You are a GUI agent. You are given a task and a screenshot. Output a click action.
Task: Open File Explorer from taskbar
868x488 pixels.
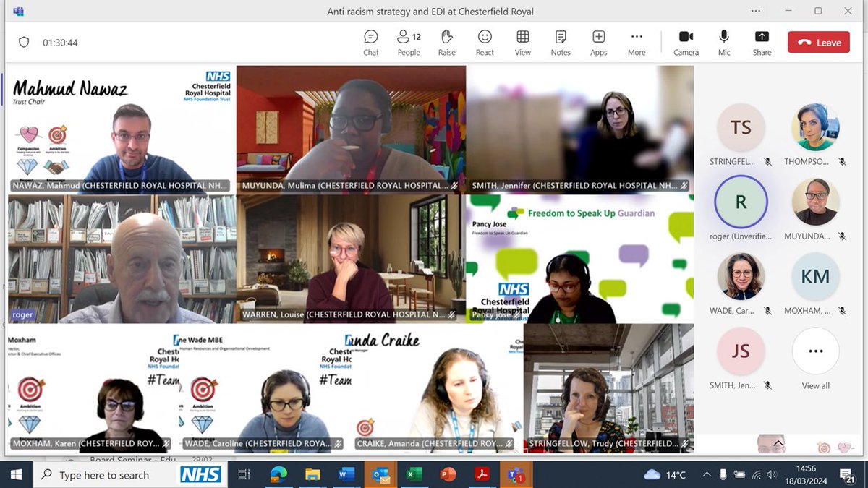point(312,475)
